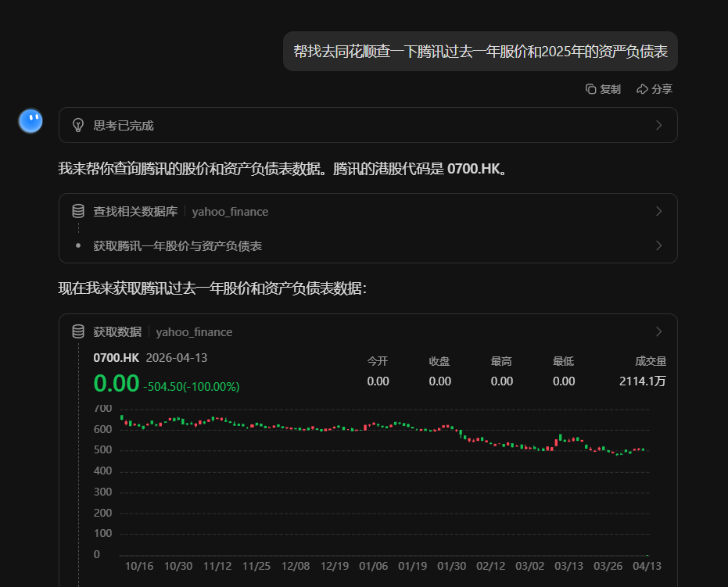Expand the 思考已完成 chevron arrow
The image size is (728, 587).
tap(659, 125)
